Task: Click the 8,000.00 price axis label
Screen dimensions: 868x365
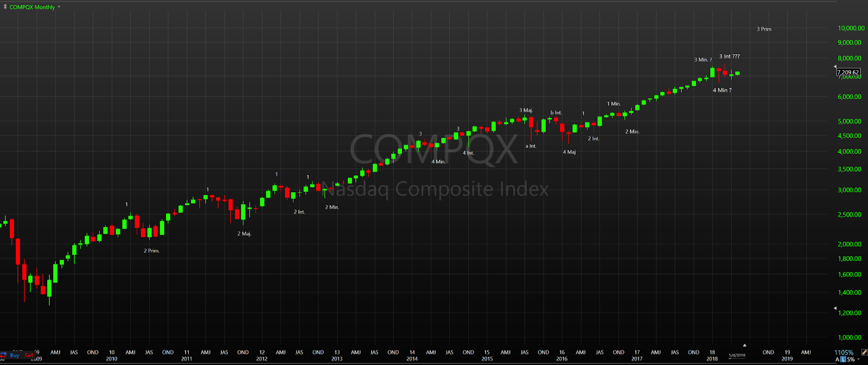Action: click(850, 58)
